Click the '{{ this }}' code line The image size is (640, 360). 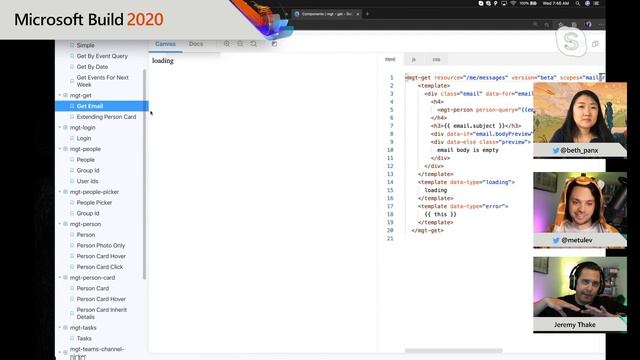[x=440, y=214]
